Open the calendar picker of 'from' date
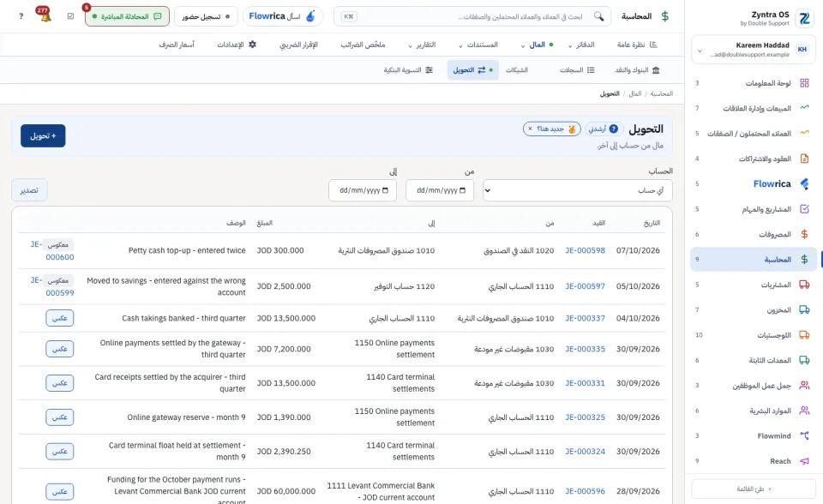The image size is (823, 504). 462,190
